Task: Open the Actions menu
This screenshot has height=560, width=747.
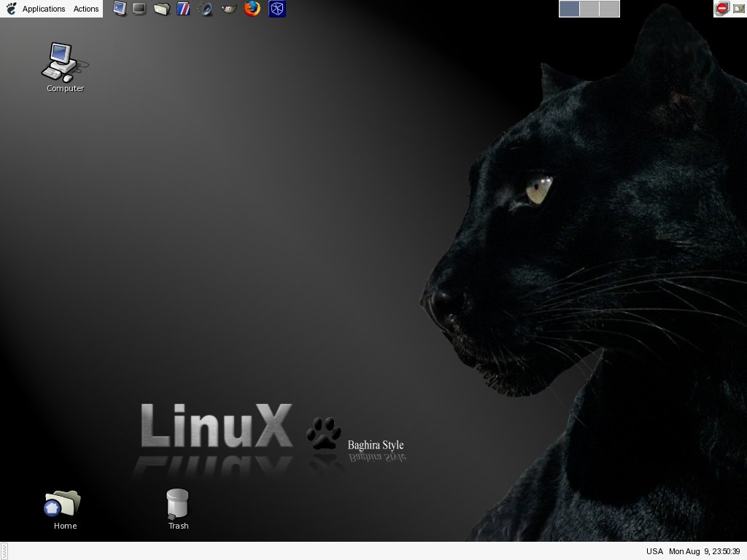Action: pyautogui.click(x=86, y=9)
